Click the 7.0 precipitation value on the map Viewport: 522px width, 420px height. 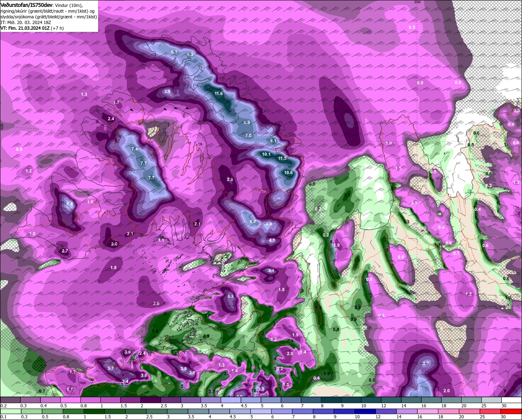click(249, 135)
